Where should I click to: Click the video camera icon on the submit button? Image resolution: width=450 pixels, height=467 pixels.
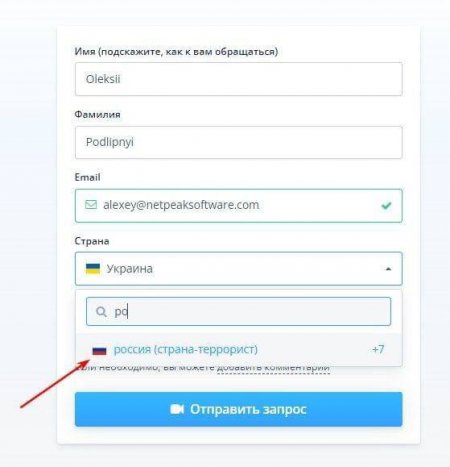(x=177, y=409)
